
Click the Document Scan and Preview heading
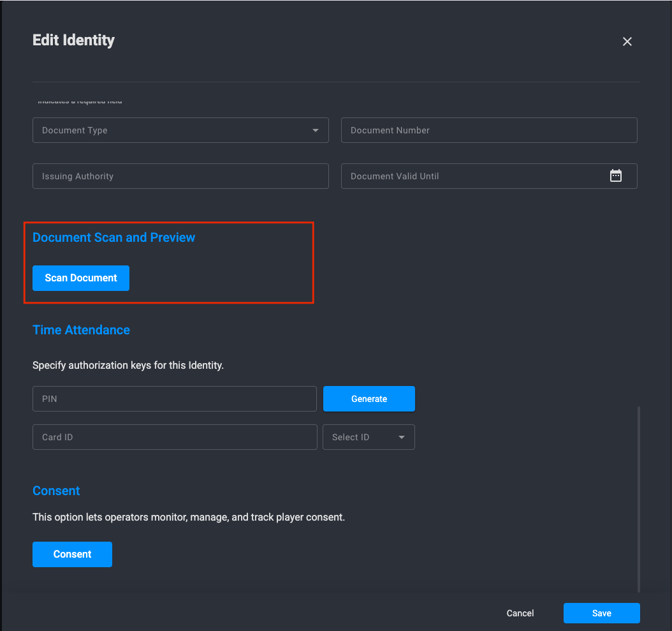pyautogui.click(x=113, y=237)
